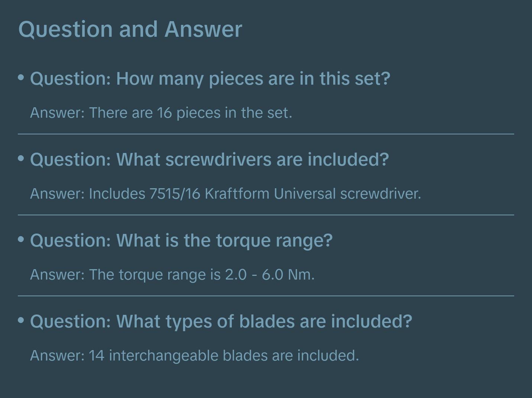
Task: Click the question "What types of blades are included?"
Action: pos(221,322)
